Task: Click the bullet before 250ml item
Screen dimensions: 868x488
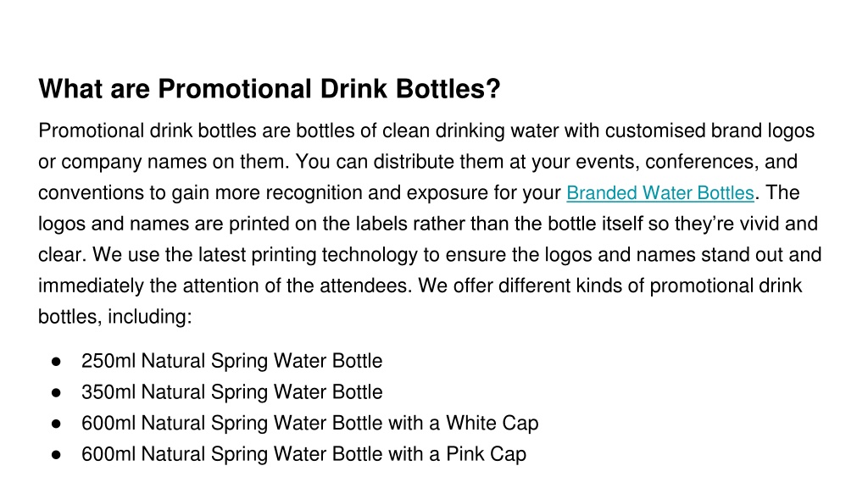Action: (56, 362)
